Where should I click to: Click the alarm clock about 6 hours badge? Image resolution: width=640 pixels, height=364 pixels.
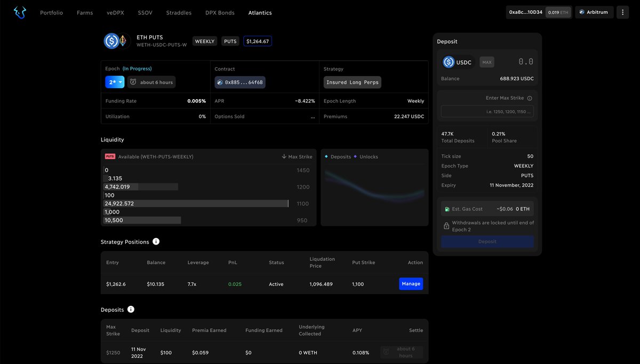[151, 82]
